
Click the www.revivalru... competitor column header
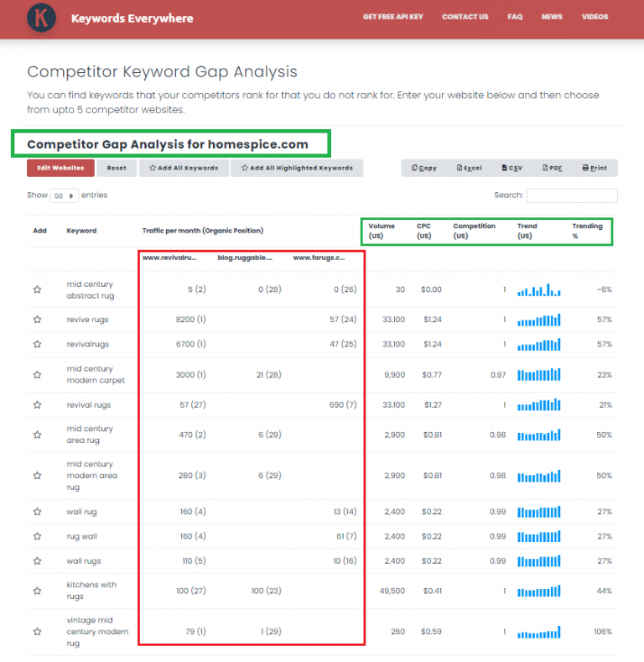[169, 258]
